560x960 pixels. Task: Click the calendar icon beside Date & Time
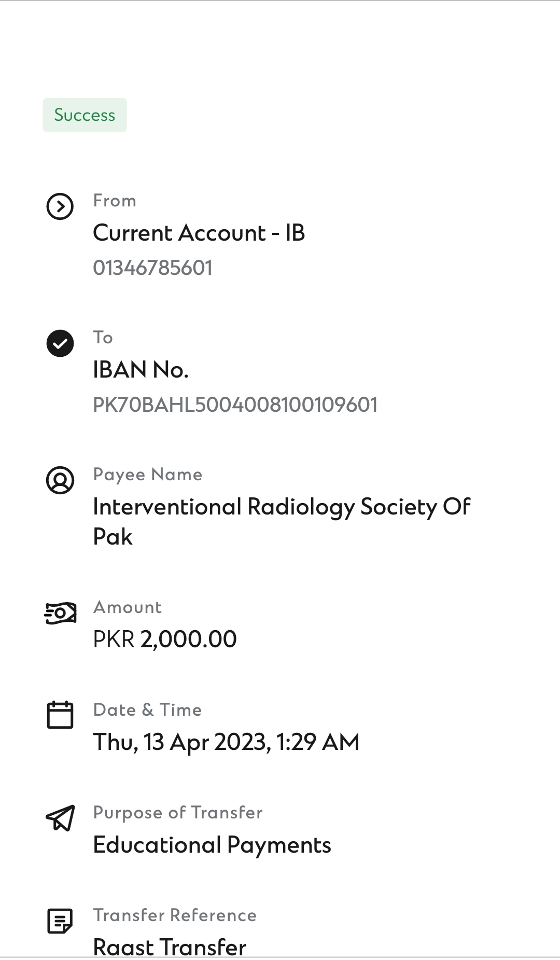pyautogui.click(x=60, y=715)
